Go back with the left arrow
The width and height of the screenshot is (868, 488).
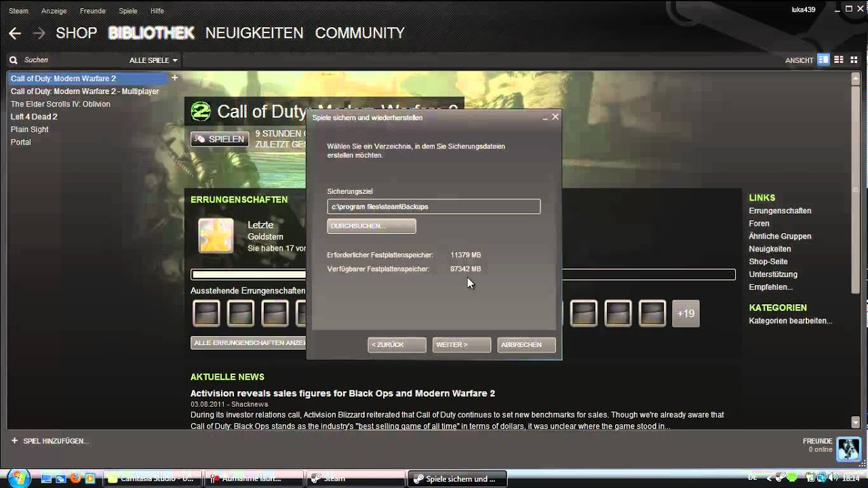tap(15, 33)
